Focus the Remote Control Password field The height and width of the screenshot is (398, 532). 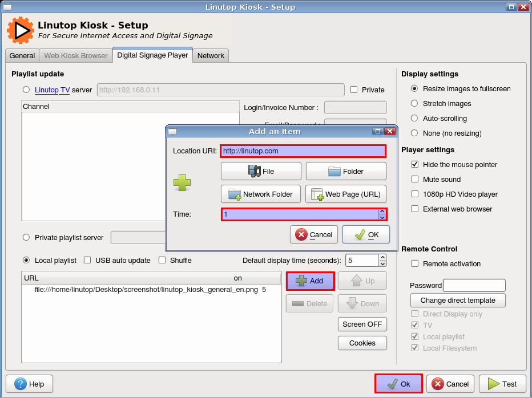pos(474,286)
